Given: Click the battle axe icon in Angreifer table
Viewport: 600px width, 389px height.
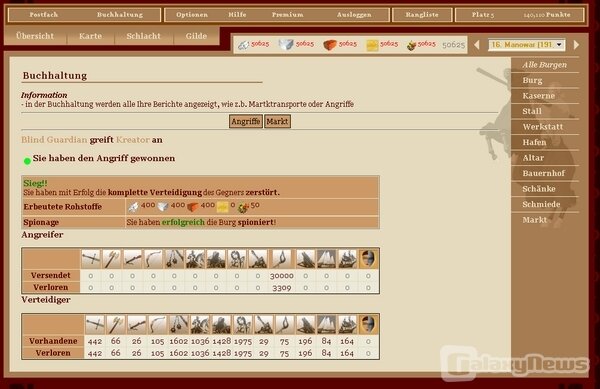Looking at the screenshot, I should click(112, 259).
